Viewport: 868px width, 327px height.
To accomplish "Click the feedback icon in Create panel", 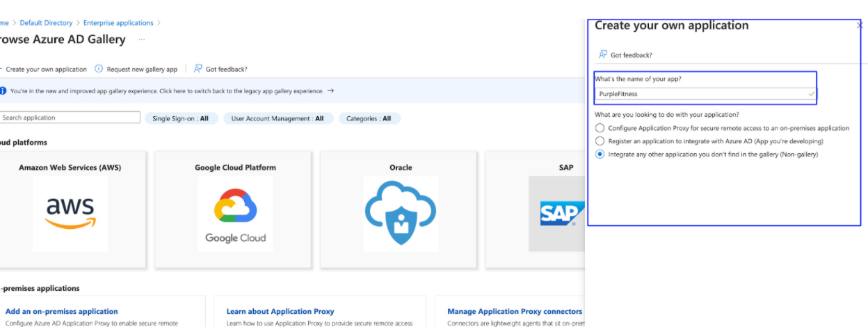I will pyautogui.click(x=603, y=54).
